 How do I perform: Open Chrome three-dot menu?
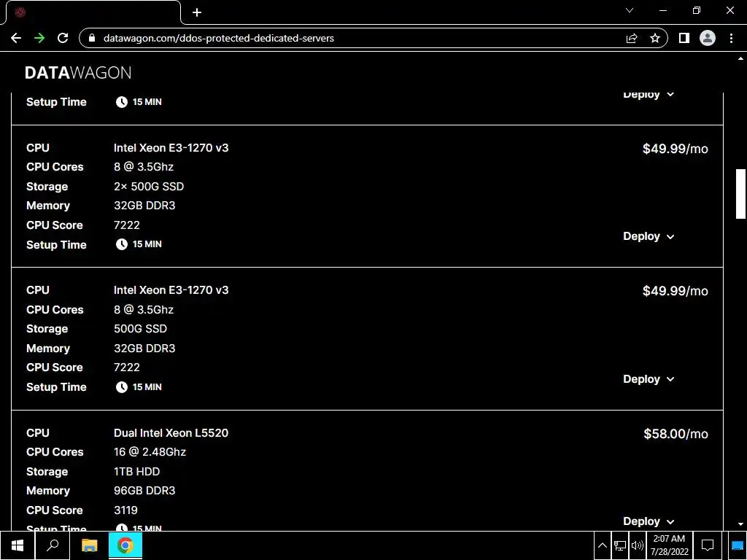coord(731,38)
